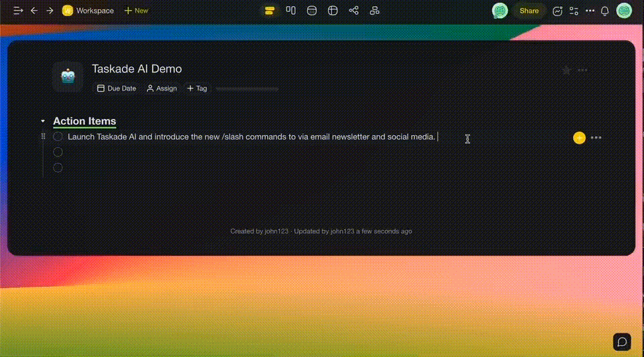
Task: Tick the second empty task checkbox
Action: [x=58, y=152]
